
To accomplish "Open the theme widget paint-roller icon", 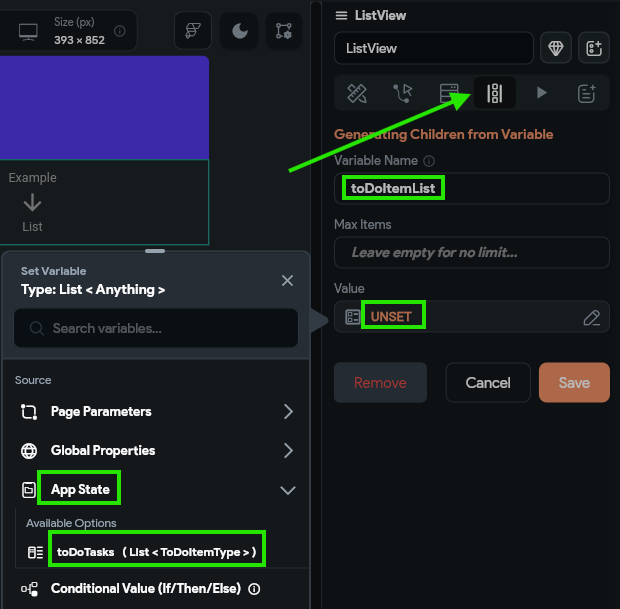I will (193, 30).
